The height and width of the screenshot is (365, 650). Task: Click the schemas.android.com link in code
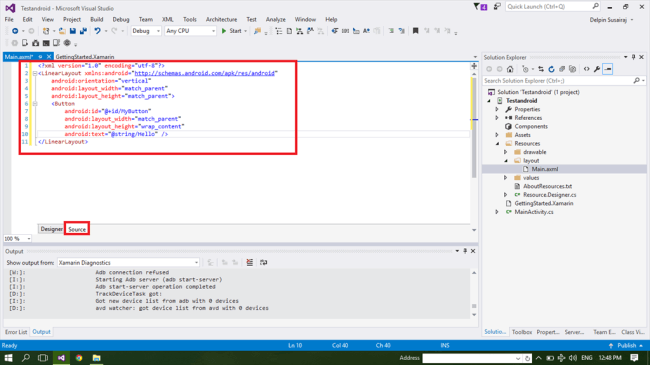click(204, 73)
